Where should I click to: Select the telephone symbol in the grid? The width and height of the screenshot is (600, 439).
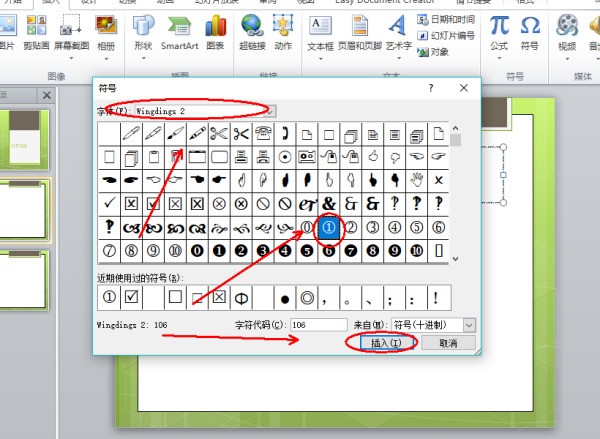click(263, 134)
